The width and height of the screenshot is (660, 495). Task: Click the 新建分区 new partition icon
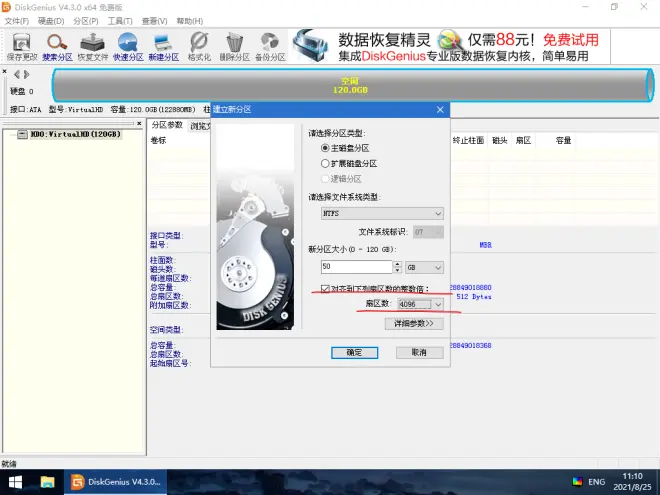(163, 47)
